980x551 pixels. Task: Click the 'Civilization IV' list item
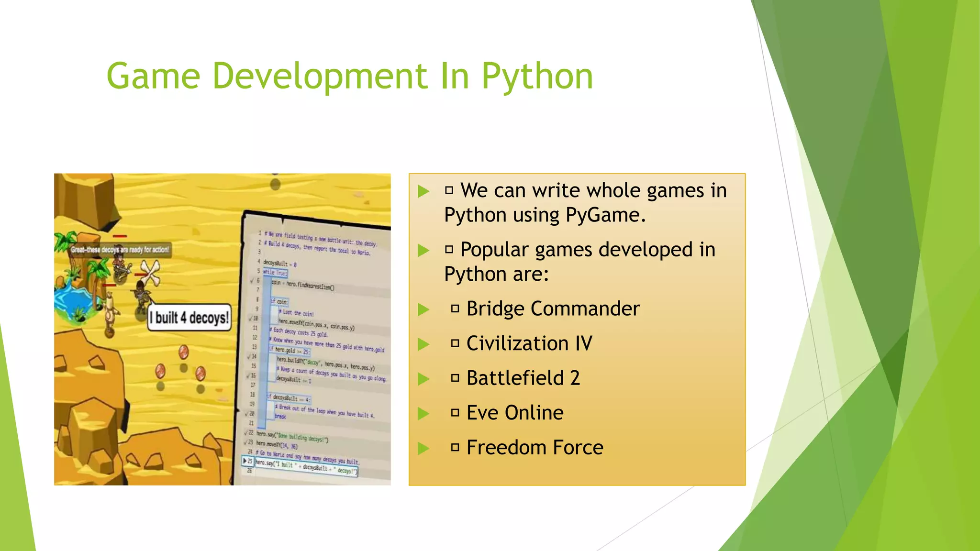click(529, 343)
